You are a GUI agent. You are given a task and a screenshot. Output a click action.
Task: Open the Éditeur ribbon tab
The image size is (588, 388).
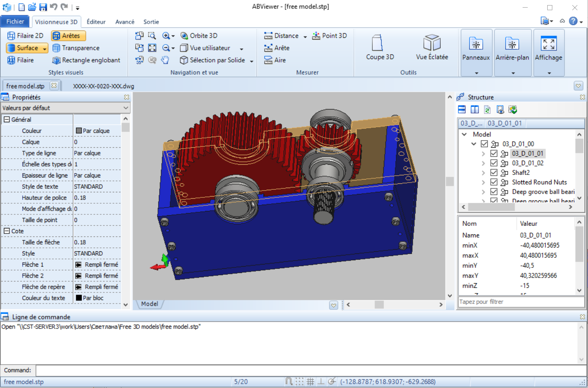coord(96,22)
